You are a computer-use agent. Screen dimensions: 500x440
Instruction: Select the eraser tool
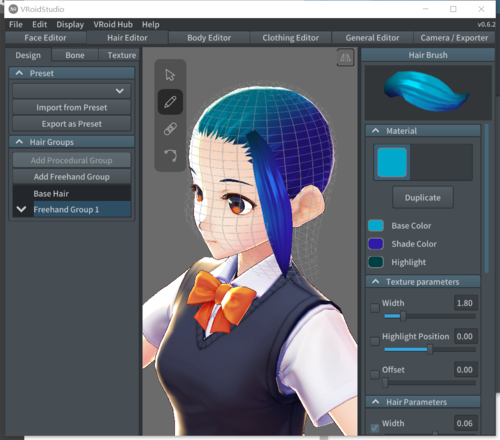point(170,129)
